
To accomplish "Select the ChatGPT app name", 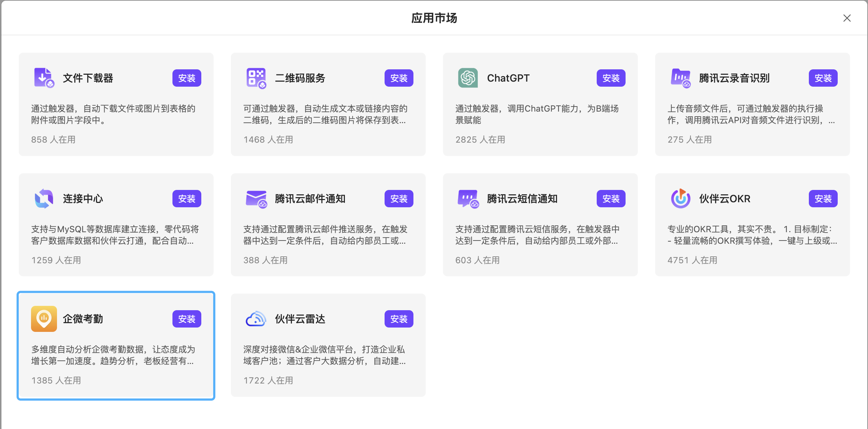I will coord(508,78).
